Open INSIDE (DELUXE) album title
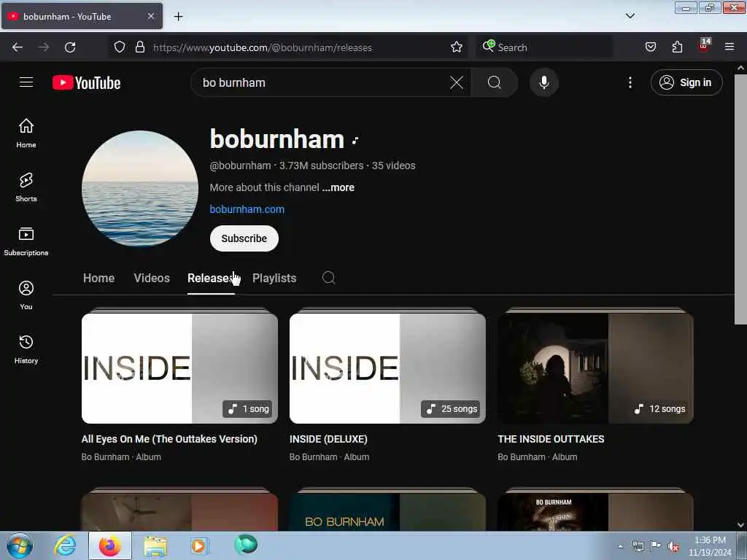Image resolution: width=747 pixels, height=560 pixels. pos(328,439)
